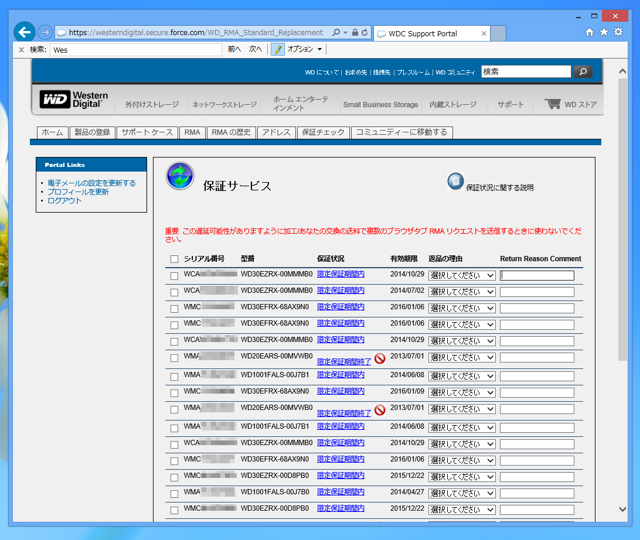
Task: Click ログアウト link
Action: 64,201
